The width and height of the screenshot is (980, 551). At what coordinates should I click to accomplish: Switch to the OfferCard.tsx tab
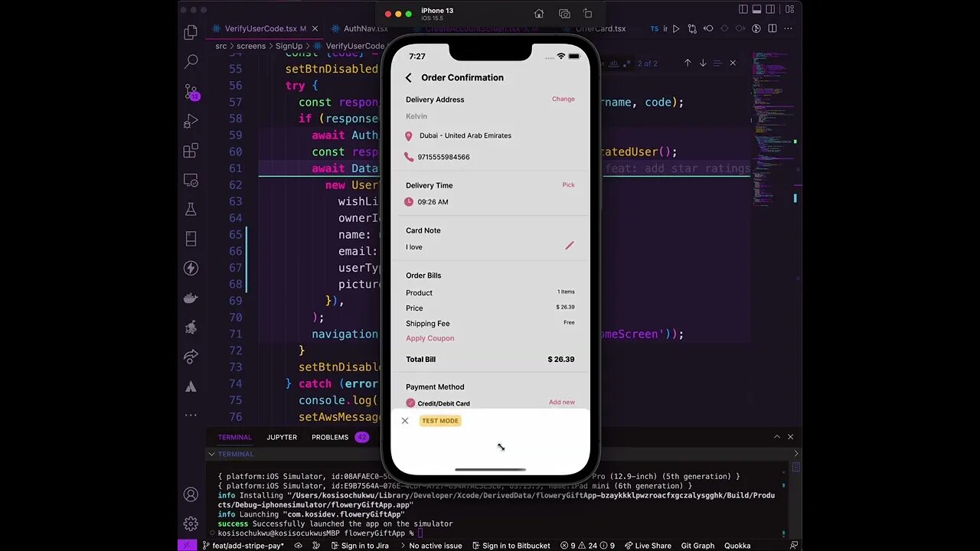(x=600, y=28)
